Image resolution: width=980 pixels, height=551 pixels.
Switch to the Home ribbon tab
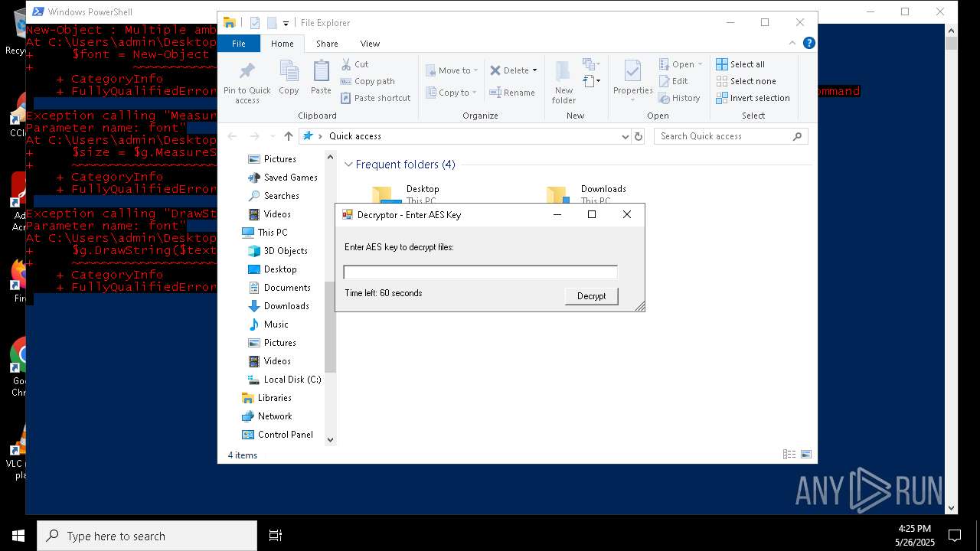point(282,44)
